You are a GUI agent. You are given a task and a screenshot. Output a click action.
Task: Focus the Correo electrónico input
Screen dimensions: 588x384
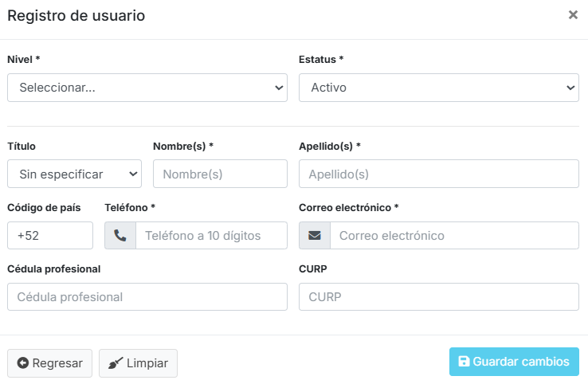coord(454,236)
